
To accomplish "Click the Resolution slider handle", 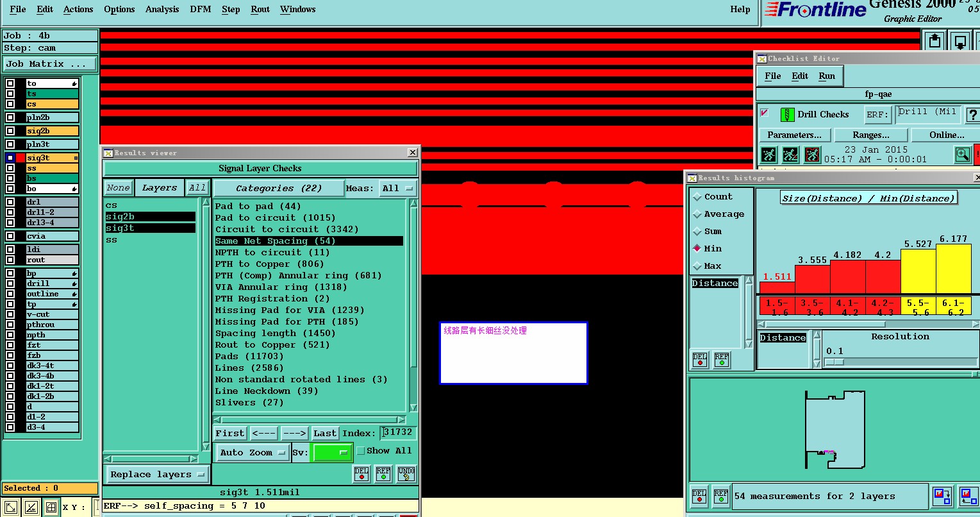I will coord(834,362).
